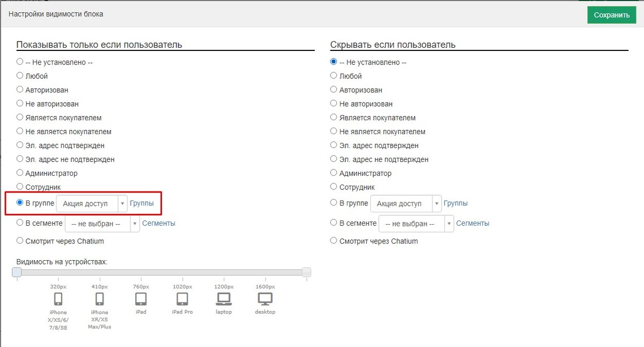Viewport: 644px width, 347px height.
Task: Click the 'Настройки видимости блока' title
Action: click(x=56, y=14)
